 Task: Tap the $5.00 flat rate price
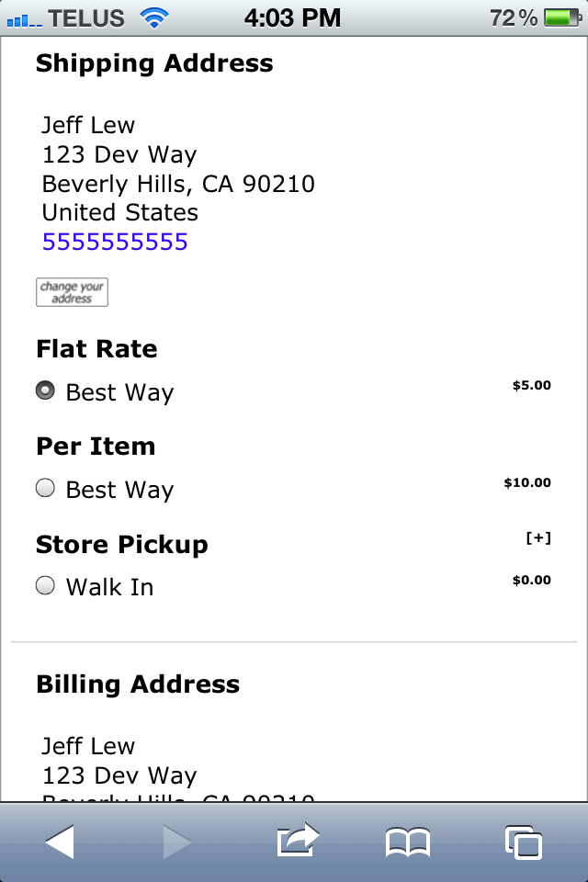click(531, 386)
